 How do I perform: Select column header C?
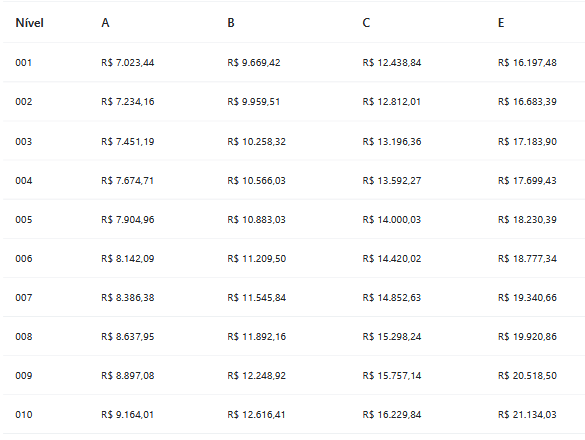[x=366, y=23]
